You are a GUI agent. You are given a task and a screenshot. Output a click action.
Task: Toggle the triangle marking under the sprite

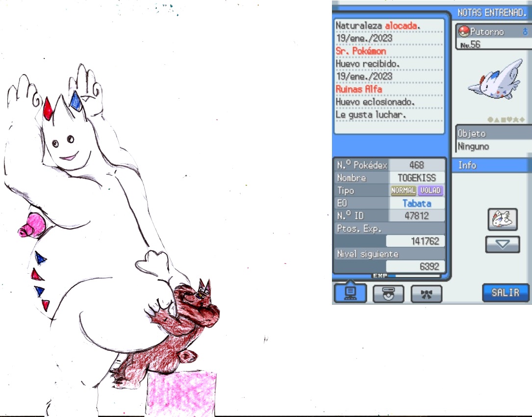click(496, 120)
